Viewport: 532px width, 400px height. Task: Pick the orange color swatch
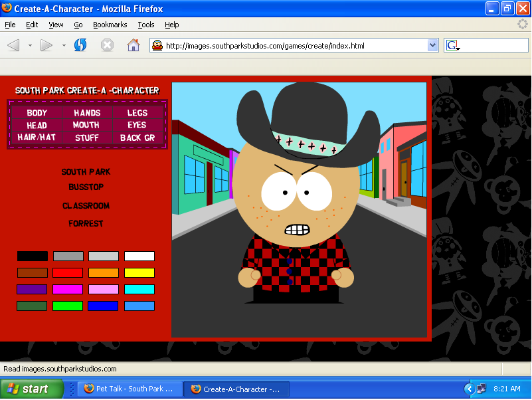(x=104, y=272)
